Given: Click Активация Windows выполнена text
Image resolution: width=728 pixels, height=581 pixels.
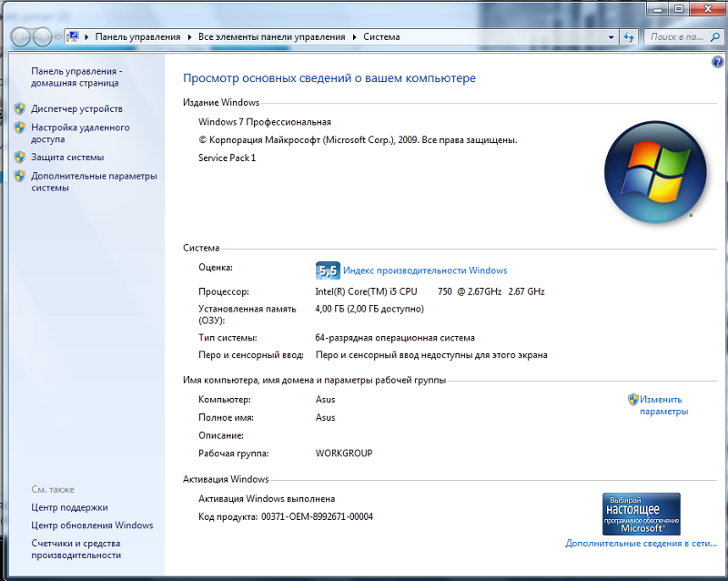Looking at the screenshot, I should (x=267, y=499).
